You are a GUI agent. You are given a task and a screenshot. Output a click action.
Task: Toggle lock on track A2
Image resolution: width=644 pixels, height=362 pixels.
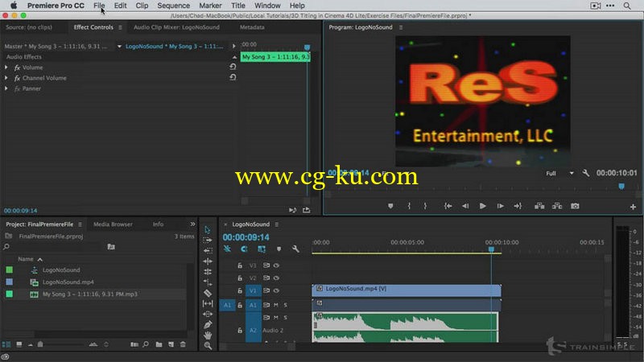[x=240, y=330]
